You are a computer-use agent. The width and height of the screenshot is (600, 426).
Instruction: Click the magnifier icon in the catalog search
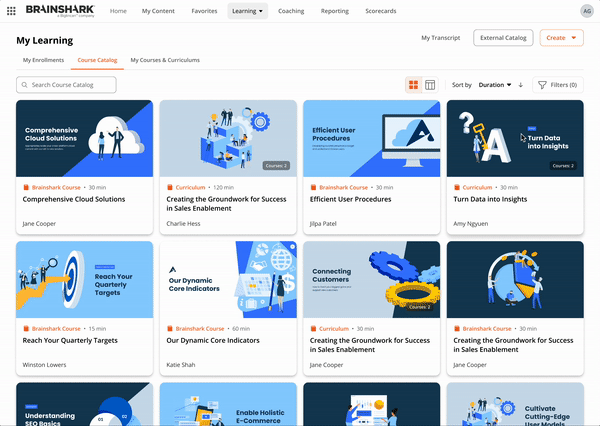coord(24,85)
